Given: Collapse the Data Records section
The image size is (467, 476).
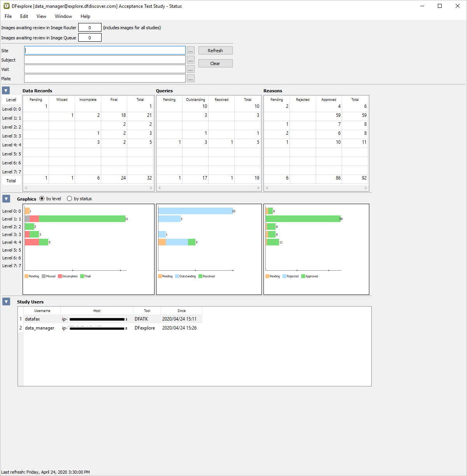Looking at the screenshot, I should pyautogui.click(x=6, y=91).
